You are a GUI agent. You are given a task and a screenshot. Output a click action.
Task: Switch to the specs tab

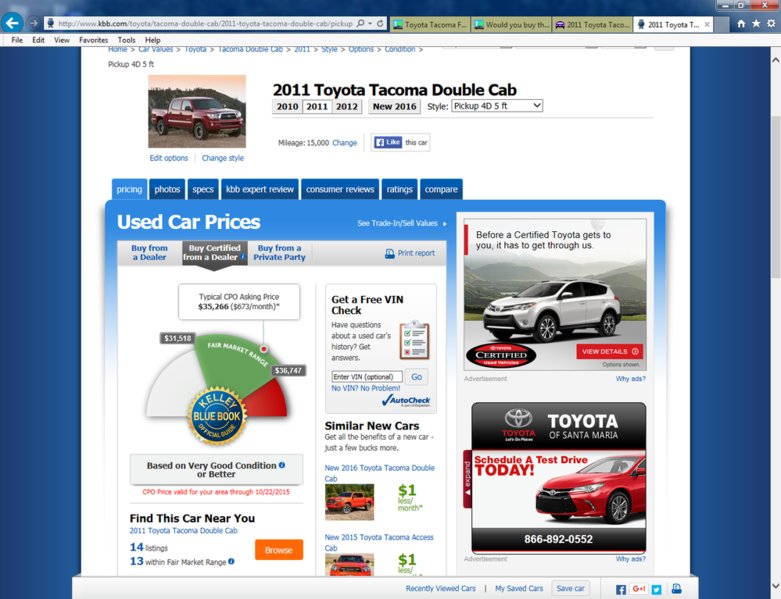[203, 189]
